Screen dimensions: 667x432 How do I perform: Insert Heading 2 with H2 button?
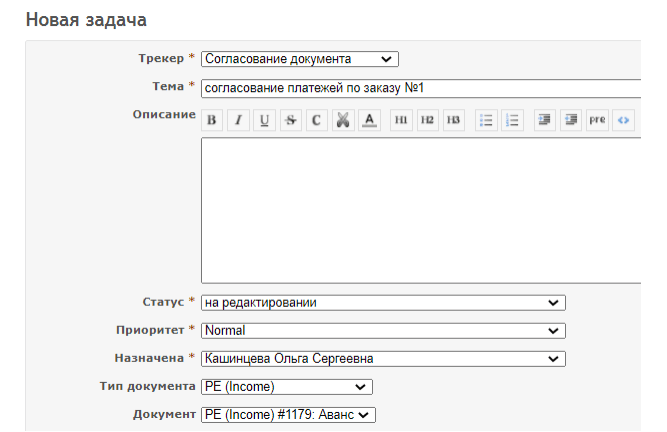[x=427, y=121]
